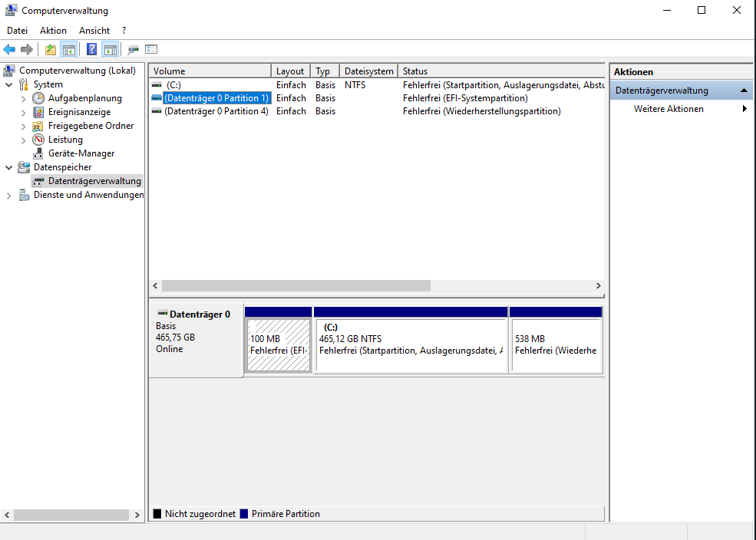Sort by the Dateisystem column header
This screenshot has height=540, width=756.
pos(369,71)
